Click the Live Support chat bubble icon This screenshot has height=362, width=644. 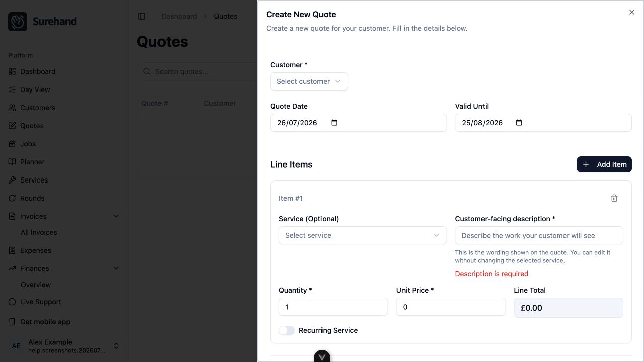pos(12,302)
